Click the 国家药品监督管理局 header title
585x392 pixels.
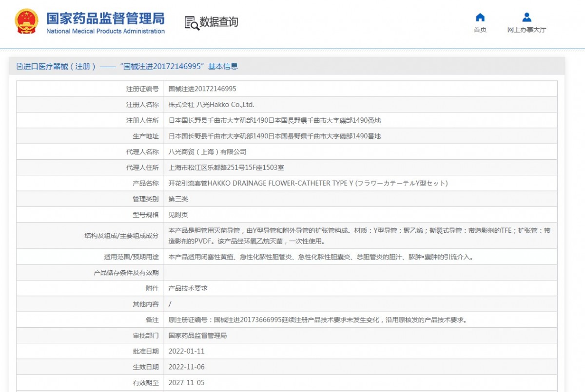[105, 19]
